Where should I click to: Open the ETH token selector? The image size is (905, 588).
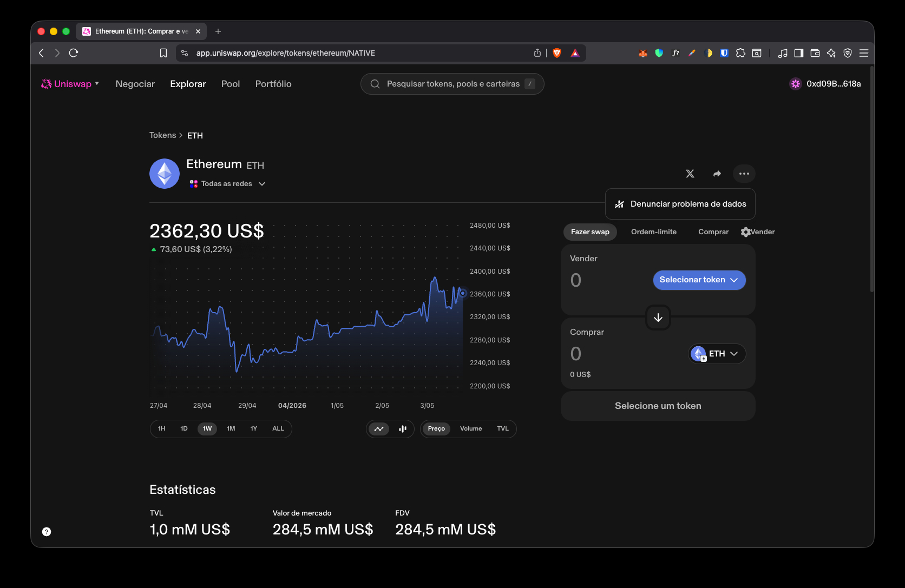(717, 354)
